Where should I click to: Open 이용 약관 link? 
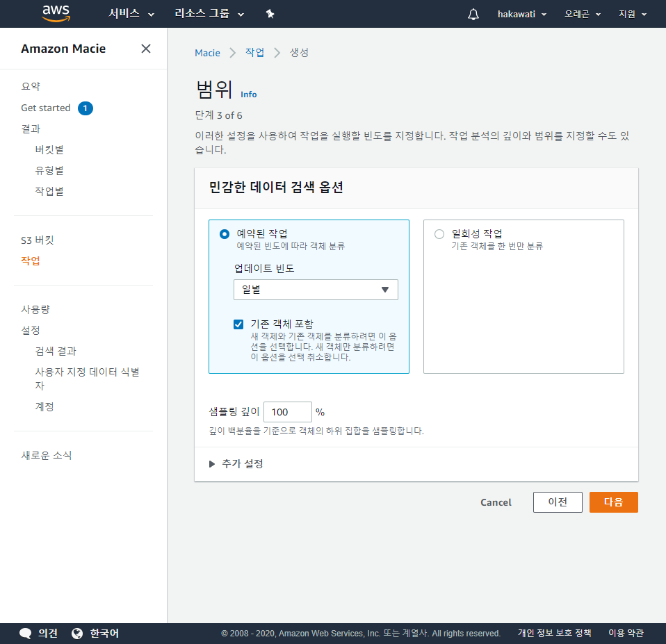point(626,633)
